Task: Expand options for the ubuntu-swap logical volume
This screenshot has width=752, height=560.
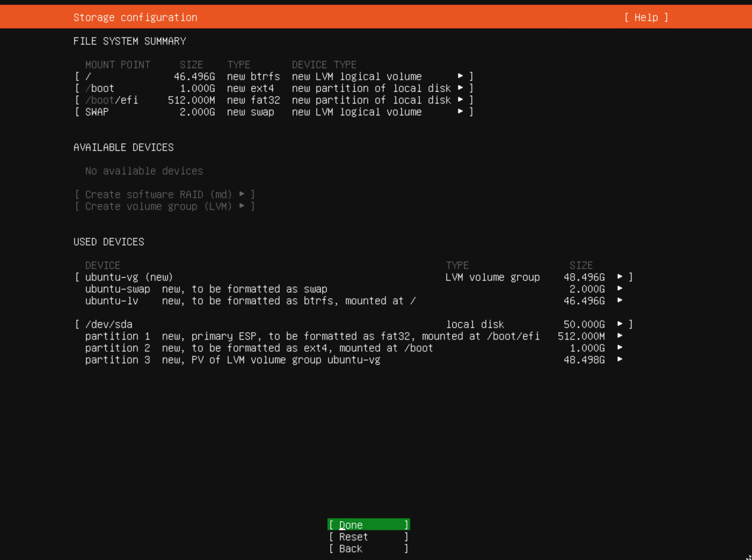Action: 619,289
